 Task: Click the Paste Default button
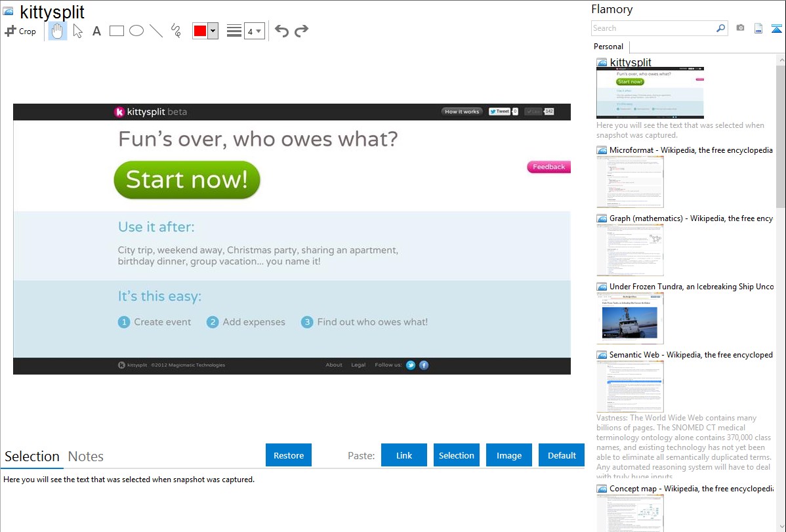[x=562, y=455]
